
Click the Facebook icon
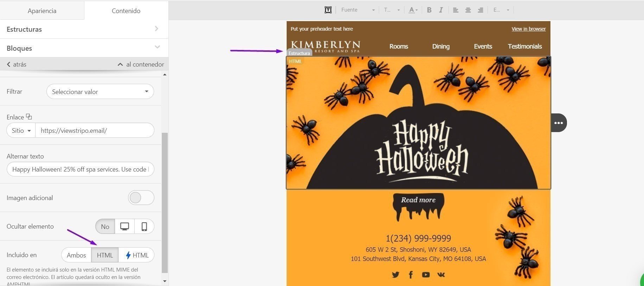coord(410,274)
